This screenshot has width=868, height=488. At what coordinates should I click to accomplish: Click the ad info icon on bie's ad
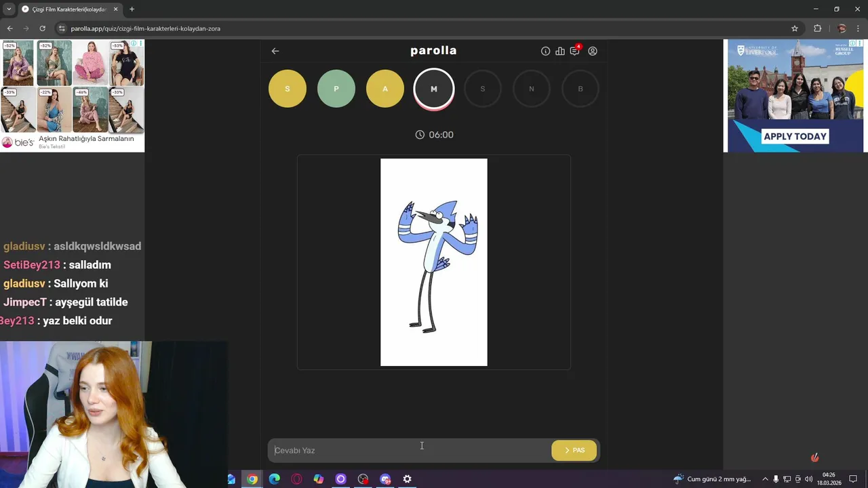134,43
